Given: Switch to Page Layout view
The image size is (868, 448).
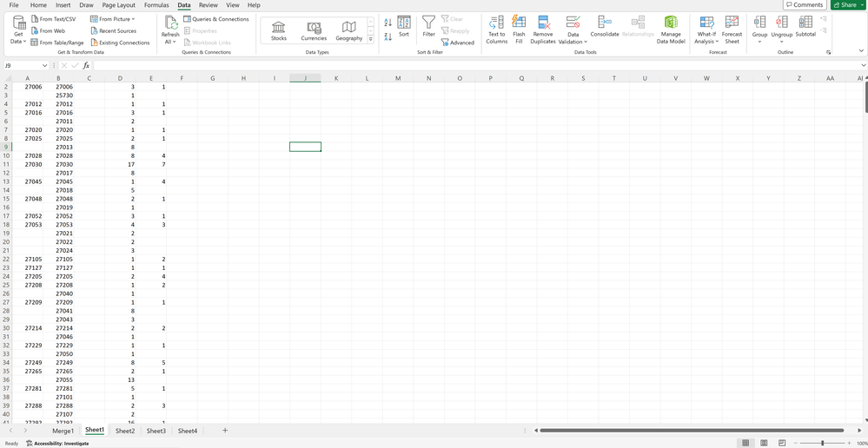Looking at the screenshot, I should tap(764, 443).
